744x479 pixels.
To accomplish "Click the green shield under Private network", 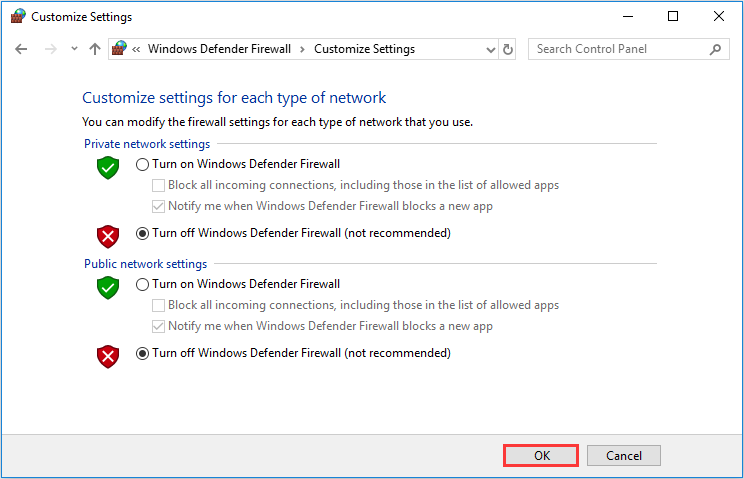I will pyautogui.click(x=108, y=167).
